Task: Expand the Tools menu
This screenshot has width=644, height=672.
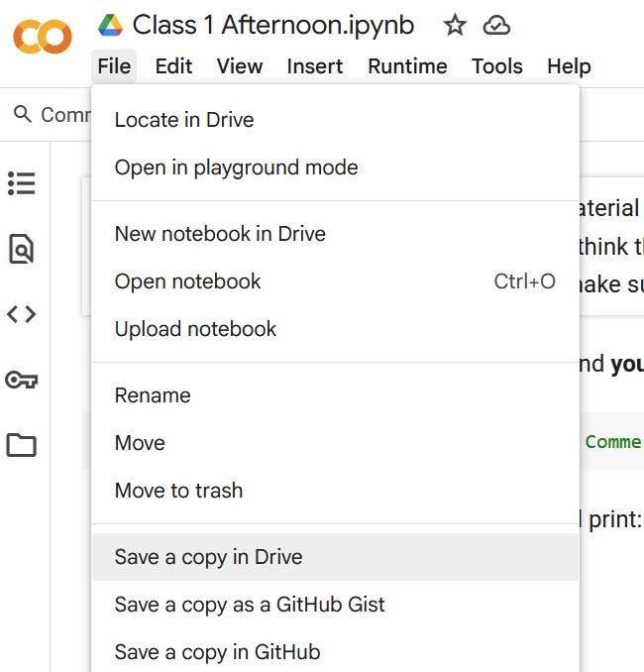Action: click(x=496, y=66)
